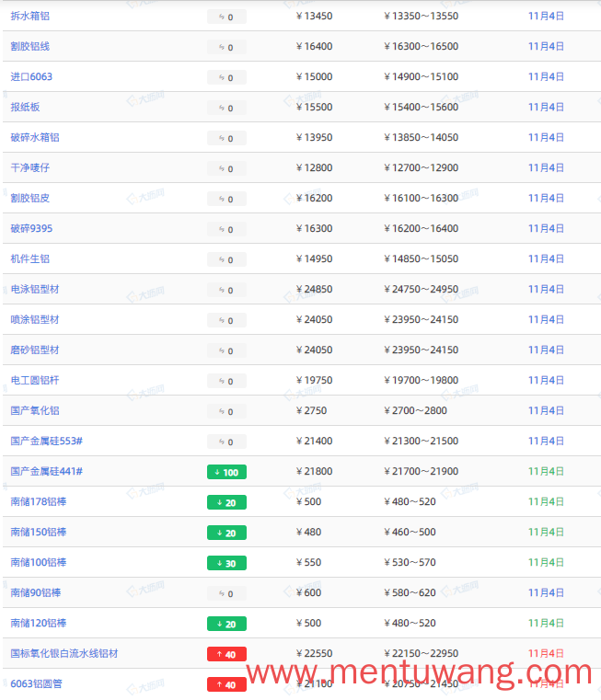The image size is (601, 700).
Task: Open the 南储120铝棒 product link
Action: pos(39,624)
